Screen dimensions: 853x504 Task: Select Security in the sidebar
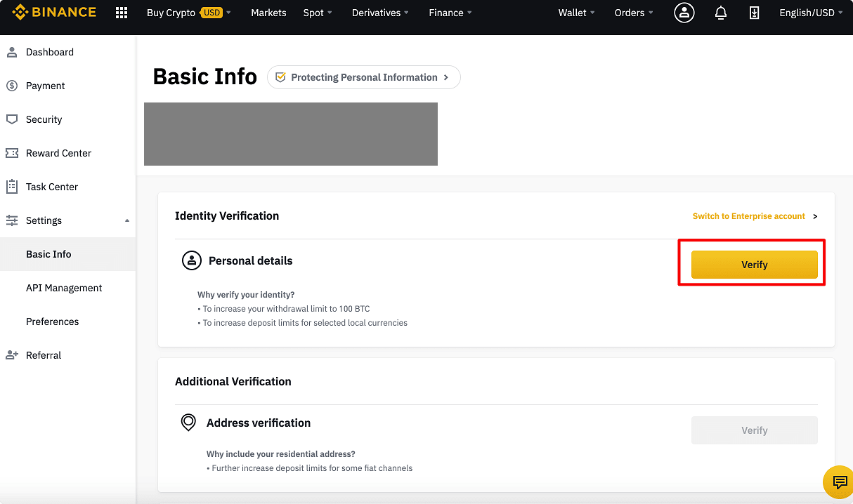coord(44,119)
